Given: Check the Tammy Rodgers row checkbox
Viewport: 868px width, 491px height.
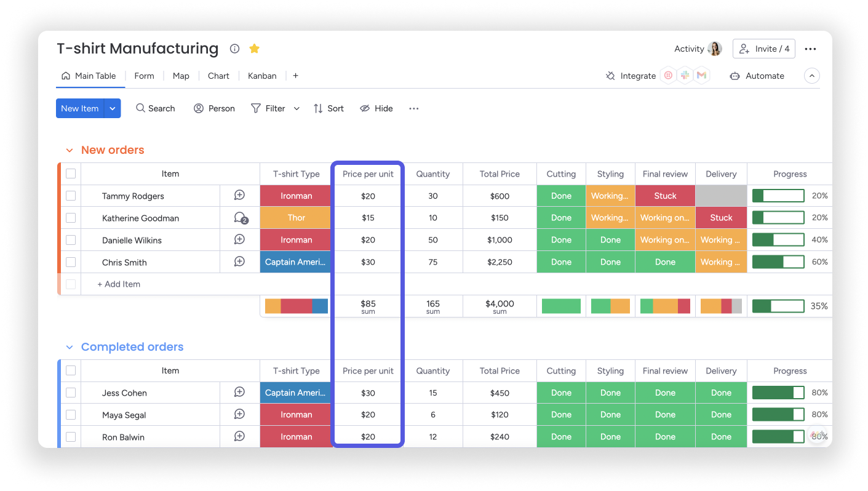Looking at the screenshot, I should tap(71, 196).
